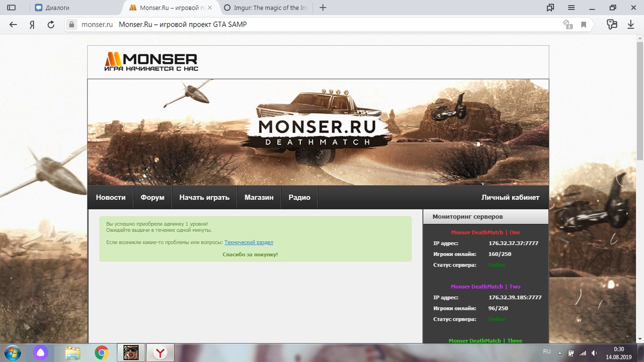Viewport: 644px width, 362px height.
Task: Reload the page with the refresh icon
Action: coord(50,25)
